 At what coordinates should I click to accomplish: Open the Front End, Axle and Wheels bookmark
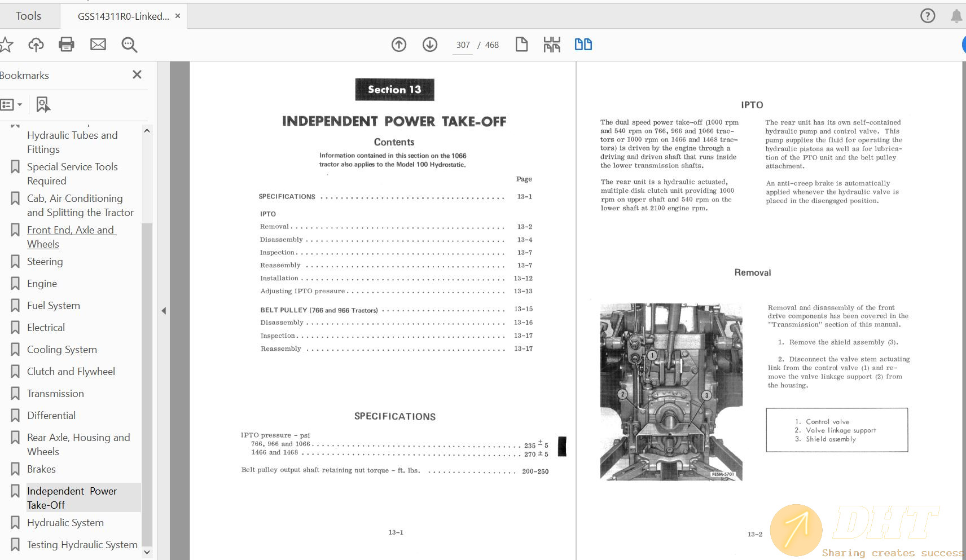pos(71,237)
